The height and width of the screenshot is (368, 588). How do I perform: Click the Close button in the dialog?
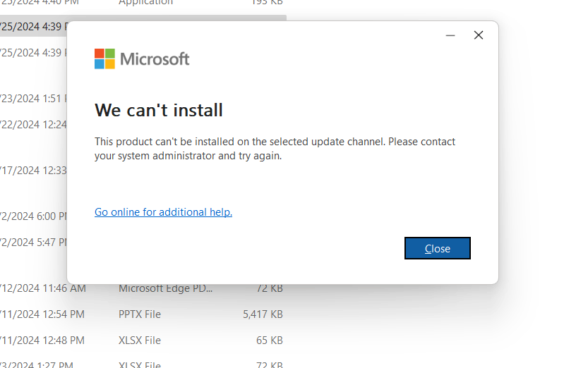(x=437, y=248)
